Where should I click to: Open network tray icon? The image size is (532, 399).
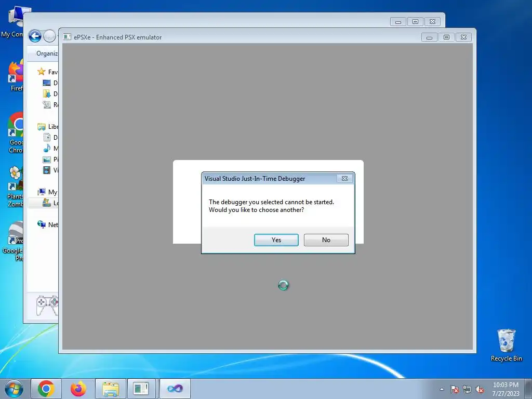(x=467, y=389)
